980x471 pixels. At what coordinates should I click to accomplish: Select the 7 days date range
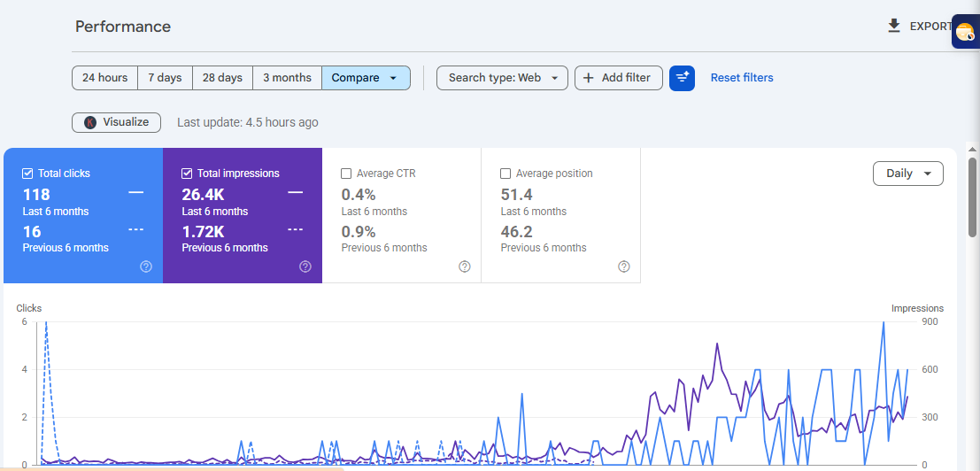coord(165,78)
